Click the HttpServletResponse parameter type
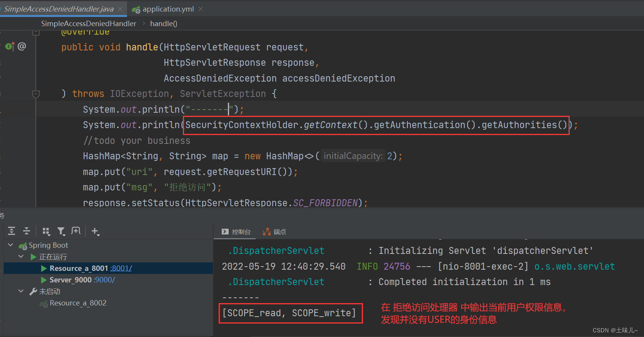This screenshot has height=337, width=644. (215, 63)
